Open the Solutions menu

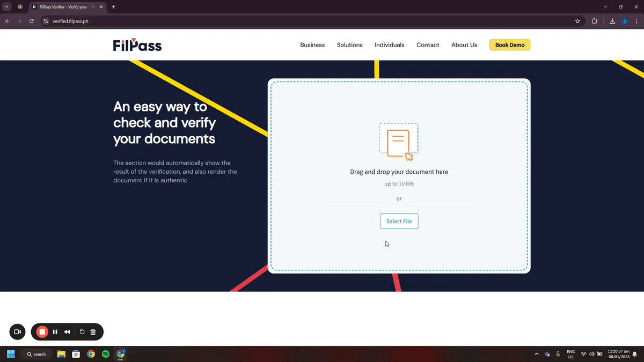click(350, 45)
